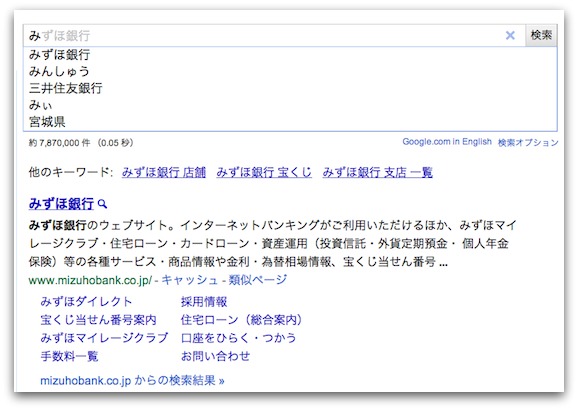Click the magnifier icon beside みずほ銀行 title
This screenshot has height=410, width=578.
tap(103, 204)
